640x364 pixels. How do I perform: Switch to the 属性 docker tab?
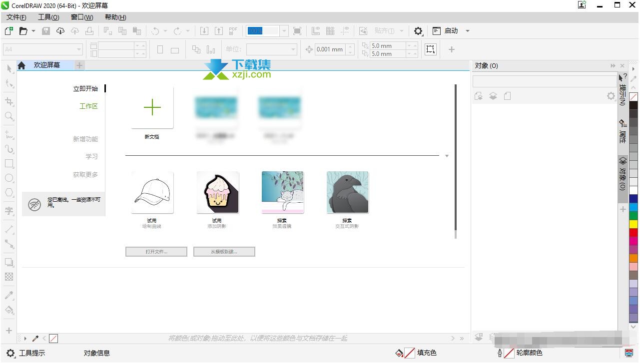(623, 132)
